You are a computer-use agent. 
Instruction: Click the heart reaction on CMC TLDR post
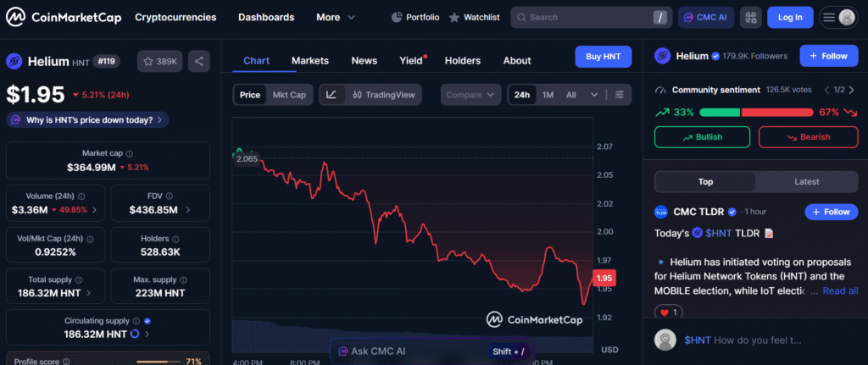point(668,312)
